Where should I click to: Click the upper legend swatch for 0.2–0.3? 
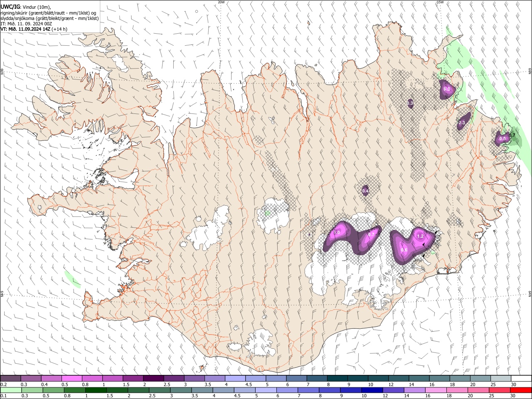pos(10,379)
